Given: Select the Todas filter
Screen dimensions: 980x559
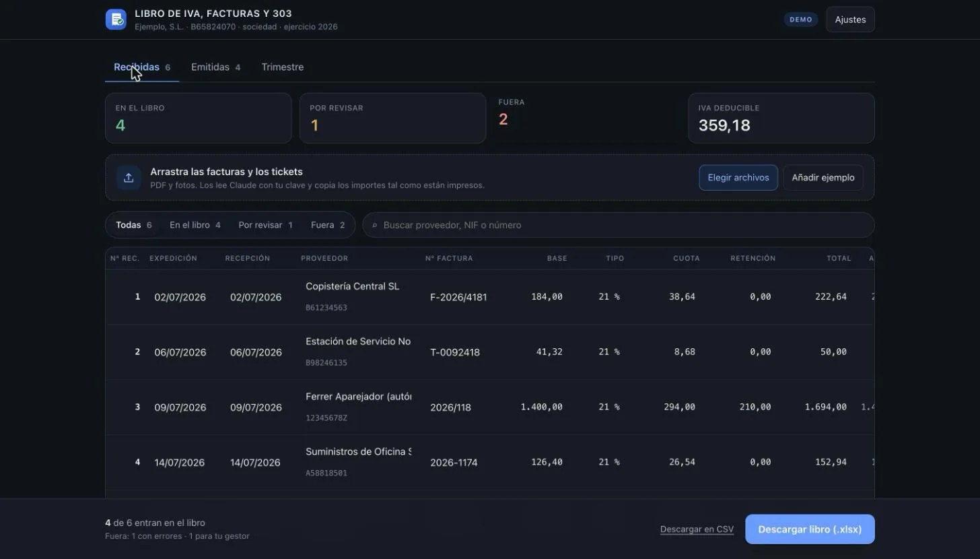Looking at the screenshot, I should [x=133, y=225].
